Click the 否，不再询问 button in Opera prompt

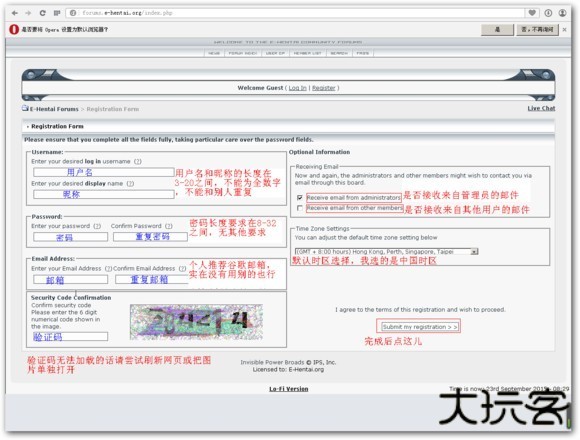pos(537,29)
